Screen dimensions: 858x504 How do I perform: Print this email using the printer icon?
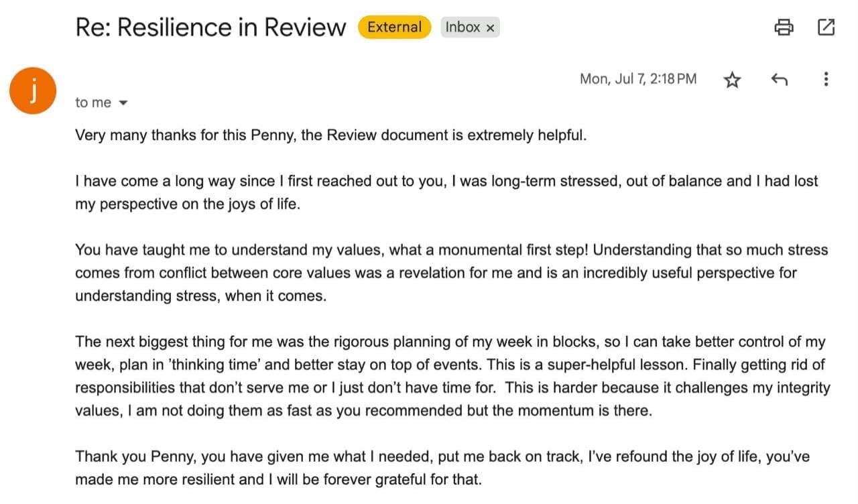784,27
